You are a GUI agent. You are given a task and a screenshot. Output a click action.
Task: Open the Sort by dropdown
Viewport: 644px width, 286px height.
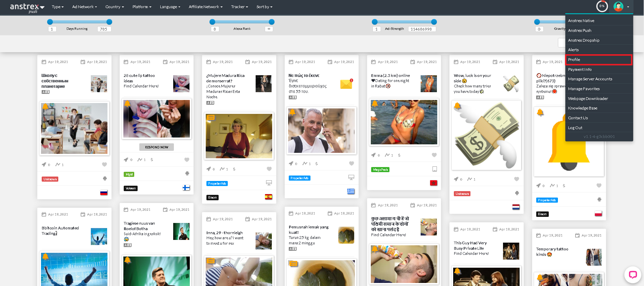pyautogui.click(x=264, y=7)
